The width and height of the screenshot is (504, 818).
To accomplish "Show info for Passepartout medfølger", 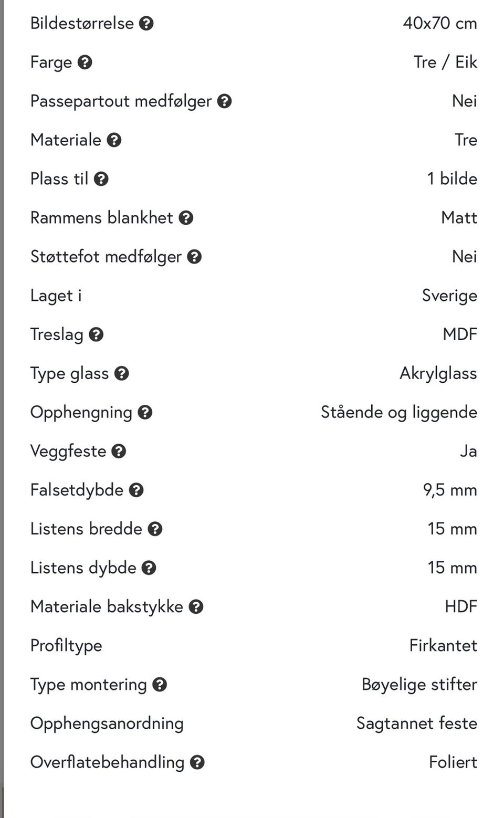I will point(225,101).
